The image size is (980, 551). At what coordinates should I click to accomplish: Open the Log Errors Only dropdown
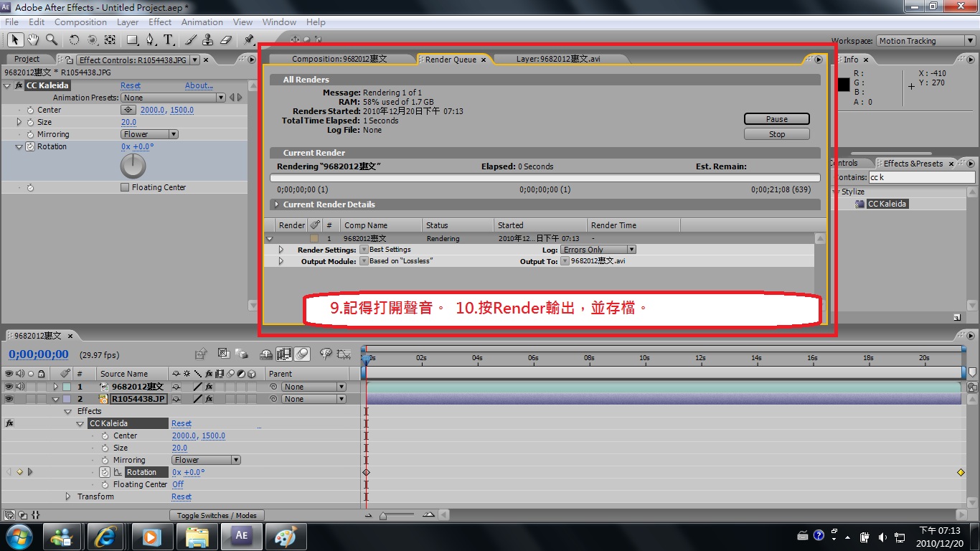(x=598, y=250)
